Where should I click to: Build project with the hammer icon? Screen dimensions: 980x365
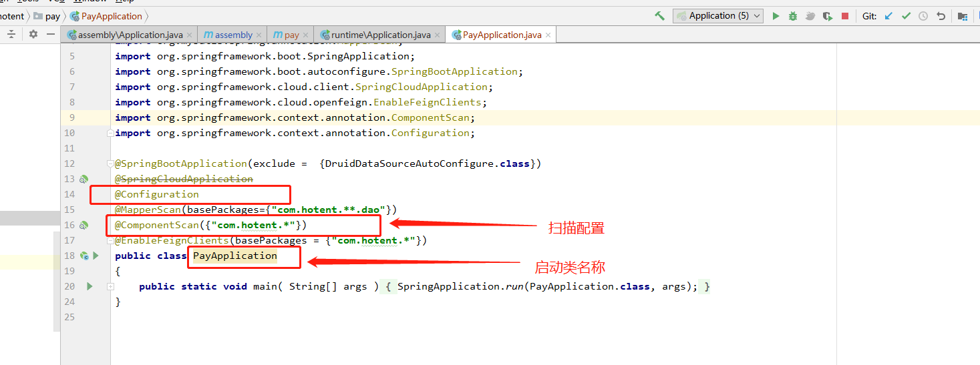coord(659,16)
